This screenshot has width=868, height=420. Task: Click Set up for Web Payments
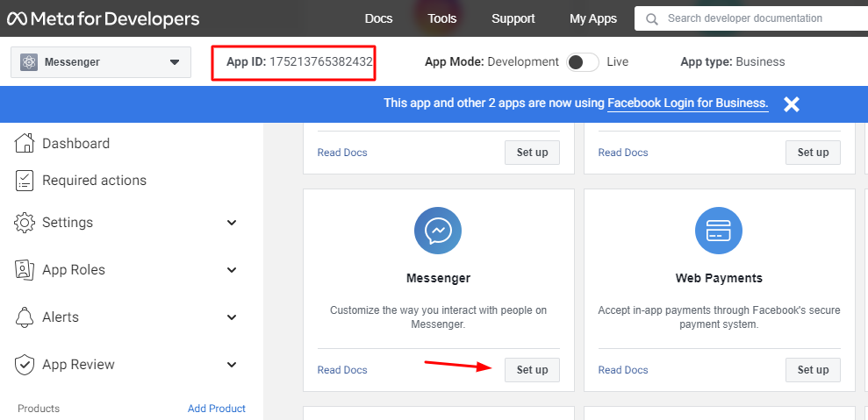pos(813,370)
